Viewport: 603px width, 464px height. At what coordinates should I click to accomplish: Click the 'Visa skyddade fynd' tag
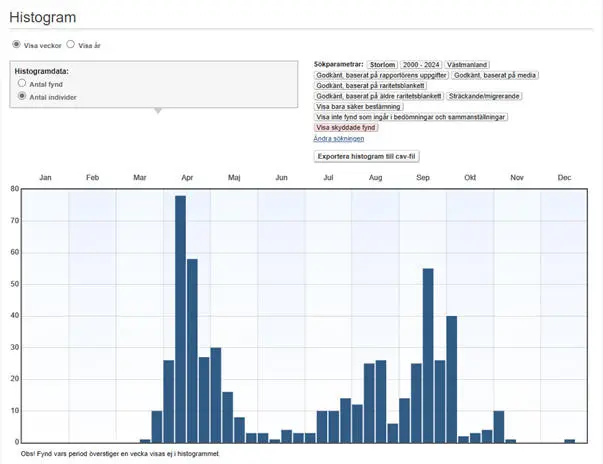pyautogui.click(x=346, y=128)
